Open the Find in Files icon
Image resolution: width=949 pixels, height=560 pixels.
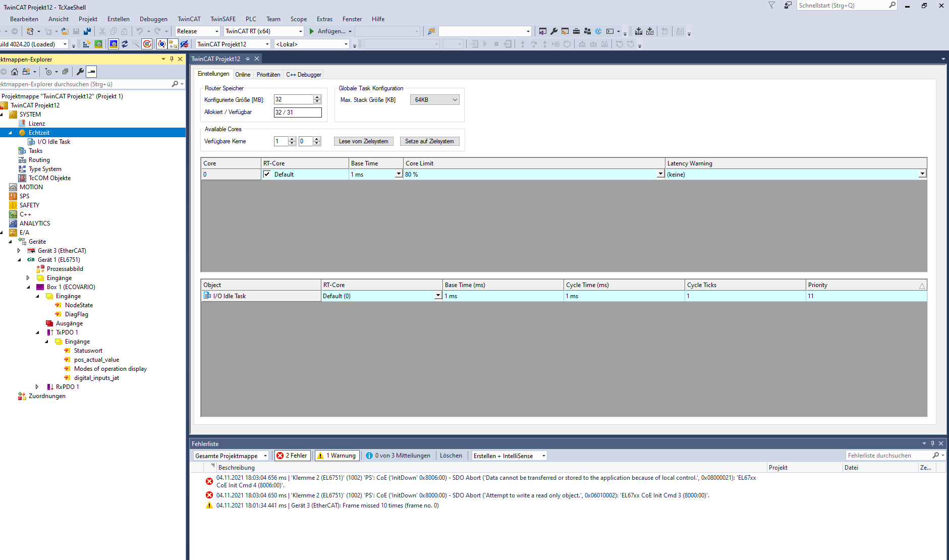click(x=431, y=31)
